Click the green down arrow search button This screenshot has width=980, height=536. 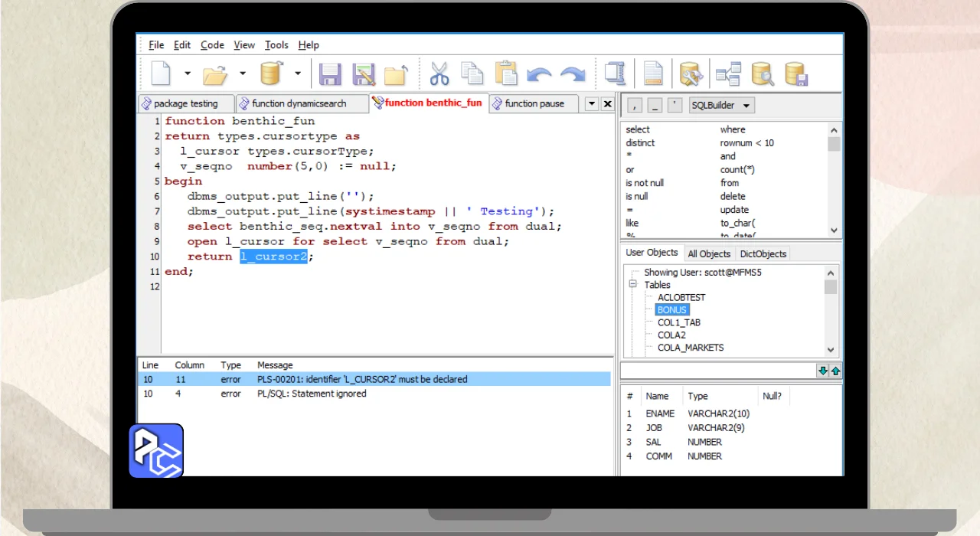[x=822, y=371]
